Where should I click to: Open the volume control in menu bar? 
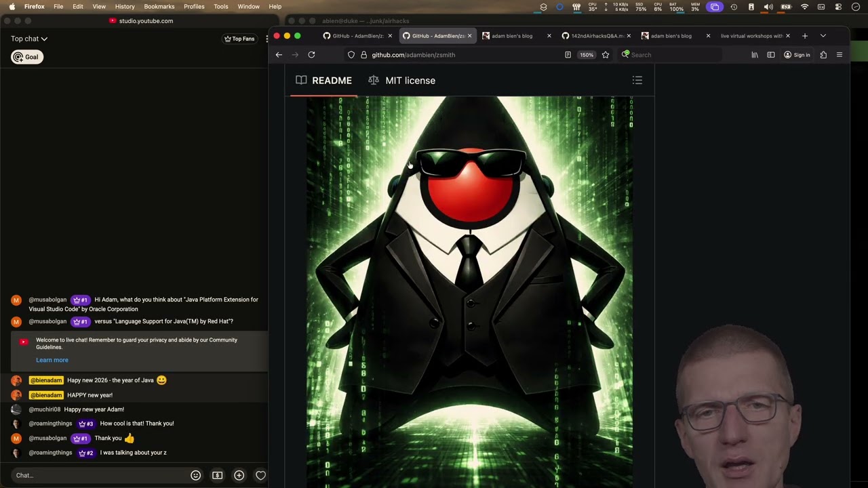768,7
